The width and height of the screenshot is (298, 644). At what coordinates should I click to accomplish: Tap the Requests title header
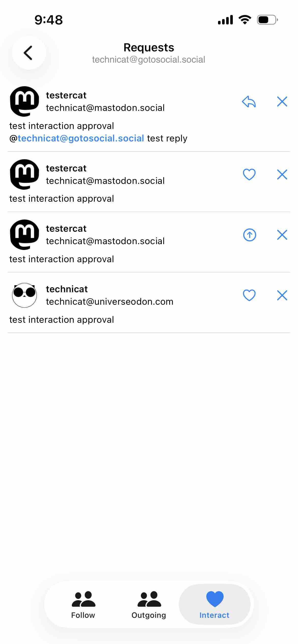(x=149, y=48)
